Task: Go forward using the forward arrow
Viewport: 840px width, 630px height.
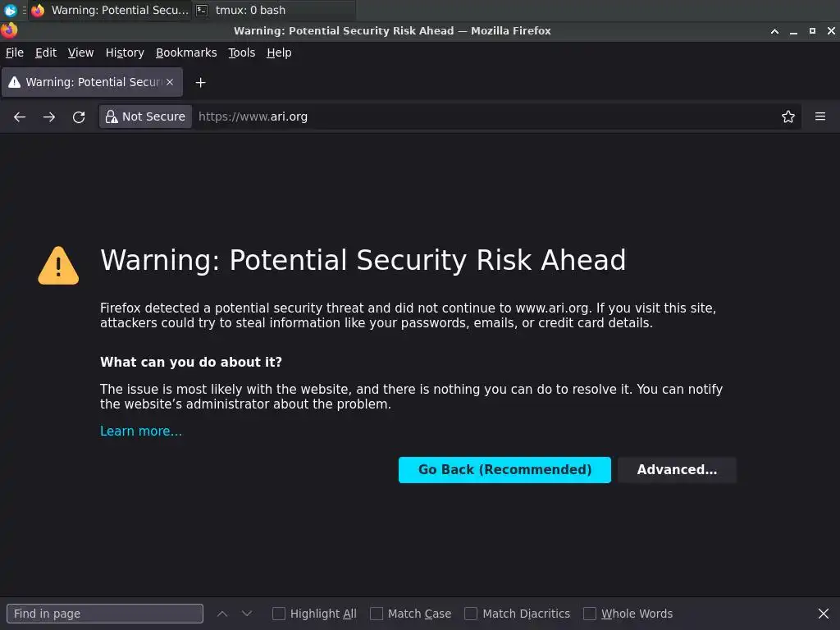Action: pos(49,116)
